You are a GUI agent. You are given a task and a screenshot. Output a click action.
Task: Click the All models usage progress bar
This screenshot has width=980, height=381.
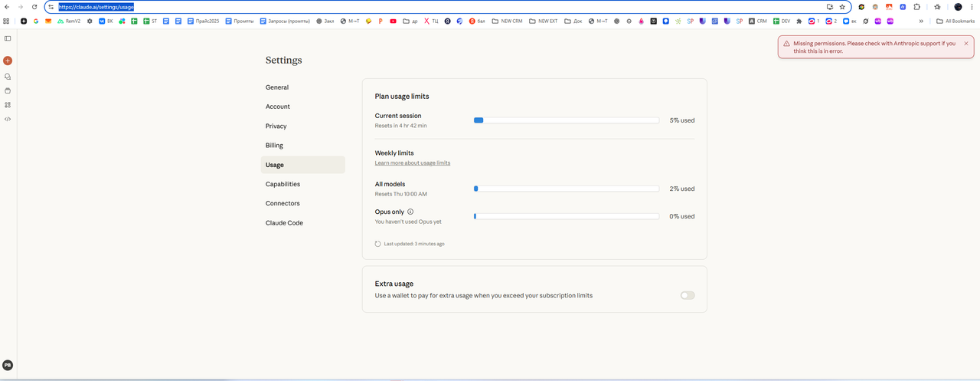click(567, 189)
